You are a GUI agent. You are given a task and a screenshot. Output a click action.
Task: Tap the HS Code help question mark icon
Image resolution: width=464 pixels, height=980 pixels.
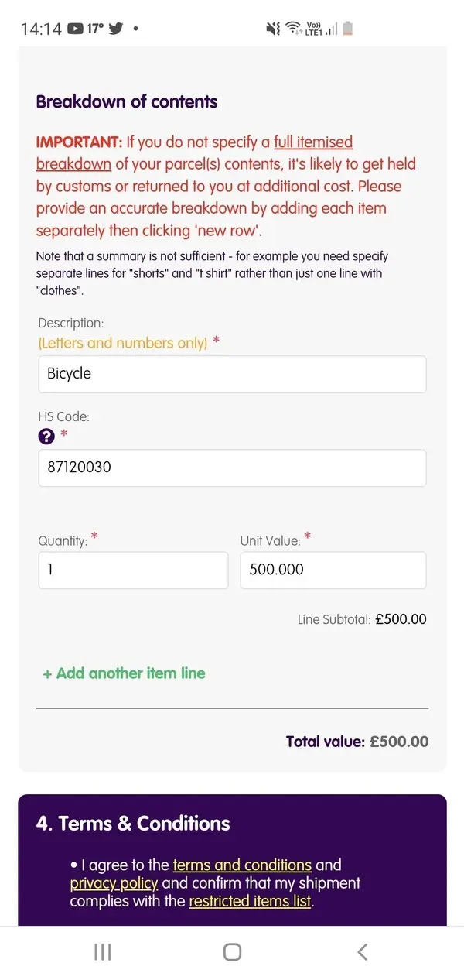(x=46, y=437)
